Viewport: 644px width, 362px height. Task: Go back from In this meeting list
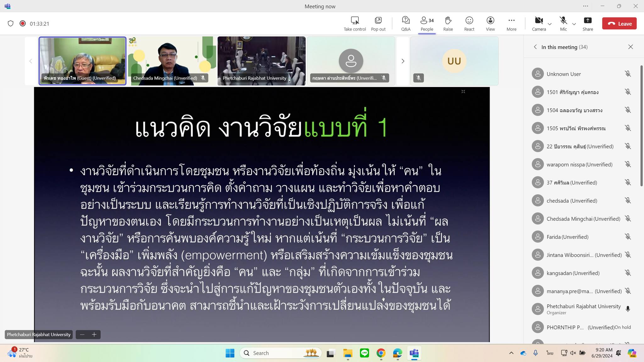pos(535,47)
